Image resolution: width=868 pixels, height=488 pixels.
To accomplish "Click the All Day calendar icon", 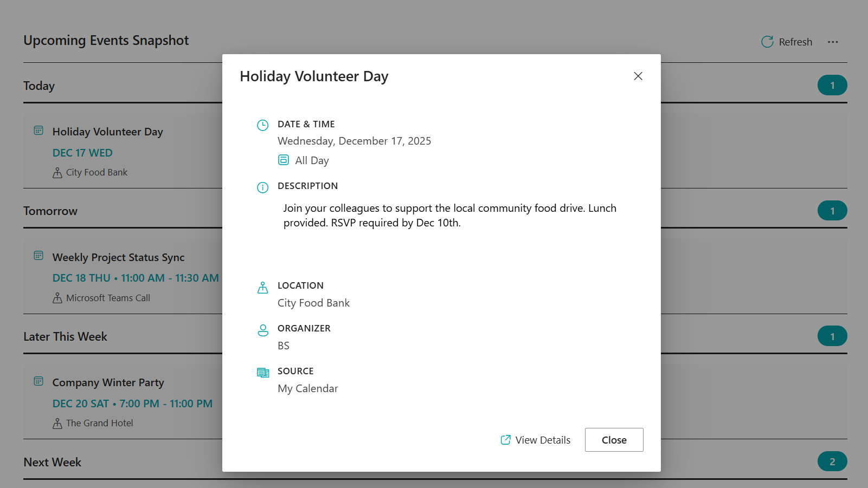I will coord(284,160).
